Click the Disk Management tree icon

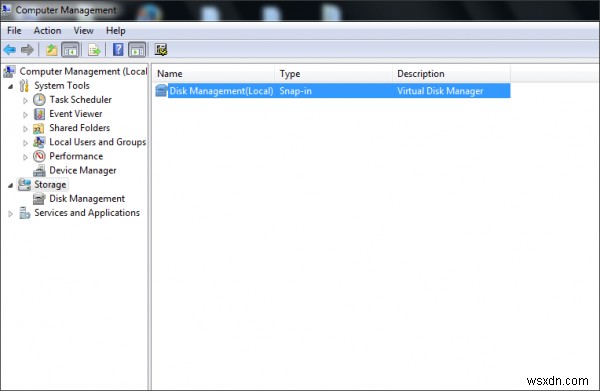point(39,199)
